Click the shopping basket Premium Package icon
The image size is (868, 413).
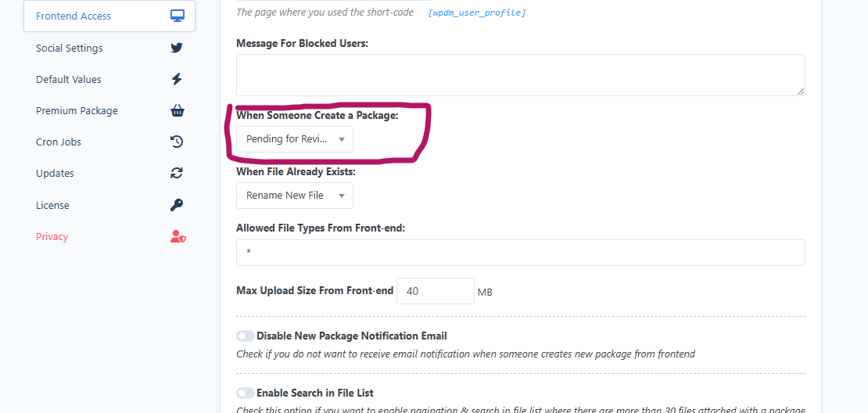[178, 111]
